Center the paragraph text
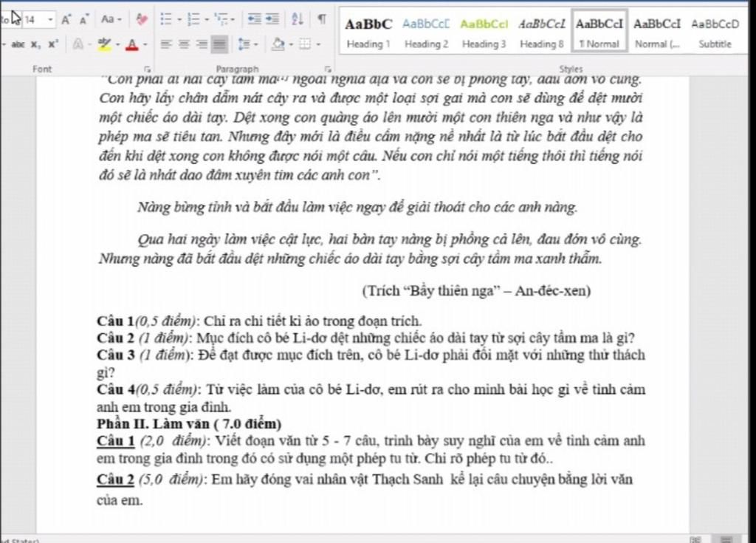756x543 pixels. (184, 44)
